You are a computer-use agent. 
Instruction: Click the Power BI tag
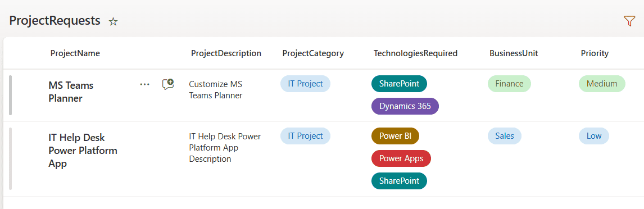(x=395, y=136)
